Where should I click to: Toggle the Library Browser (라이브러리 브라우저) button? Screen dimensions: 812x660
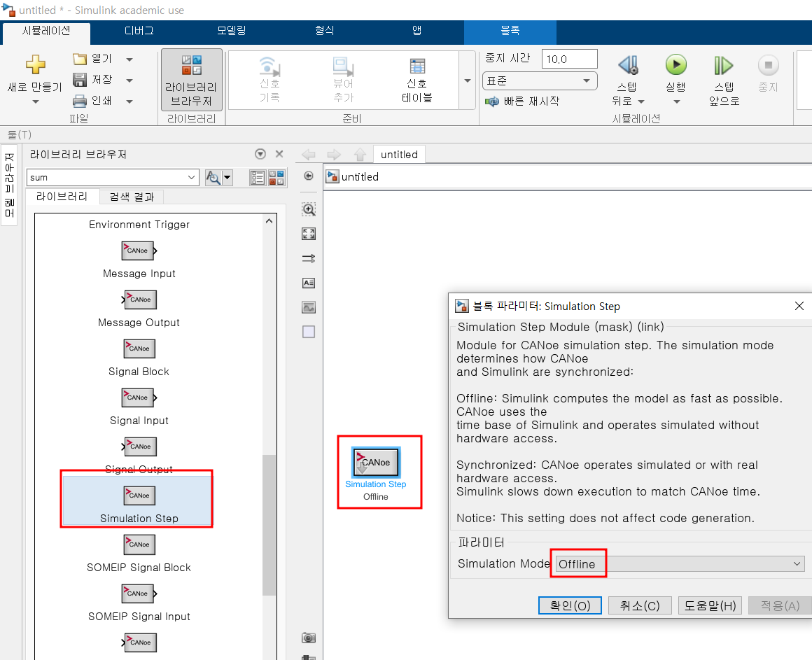192,80
